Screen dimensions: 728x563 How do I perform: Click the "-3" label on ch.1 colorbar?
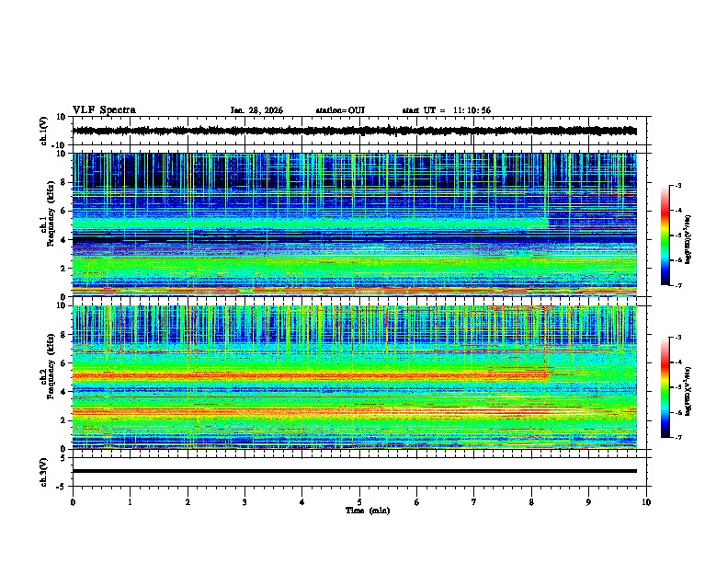click(x=677, y=186)
